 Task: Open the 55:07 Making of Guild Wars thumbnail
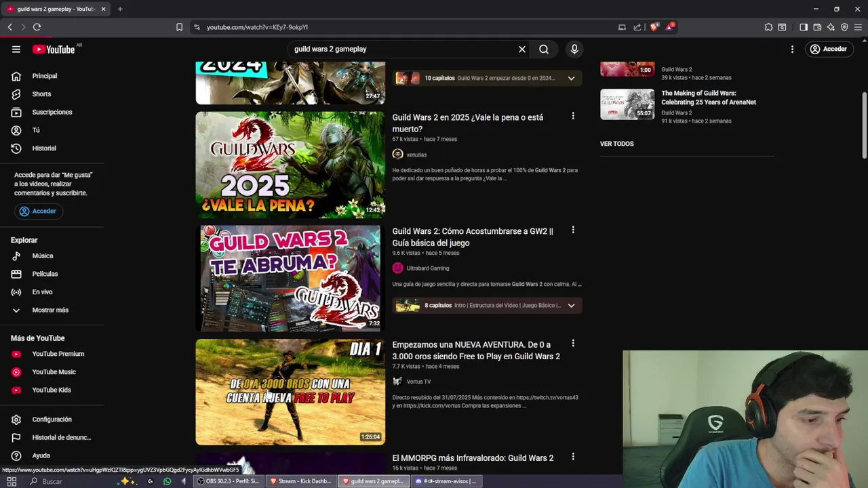pyautogui.click(x=627, y=104)
